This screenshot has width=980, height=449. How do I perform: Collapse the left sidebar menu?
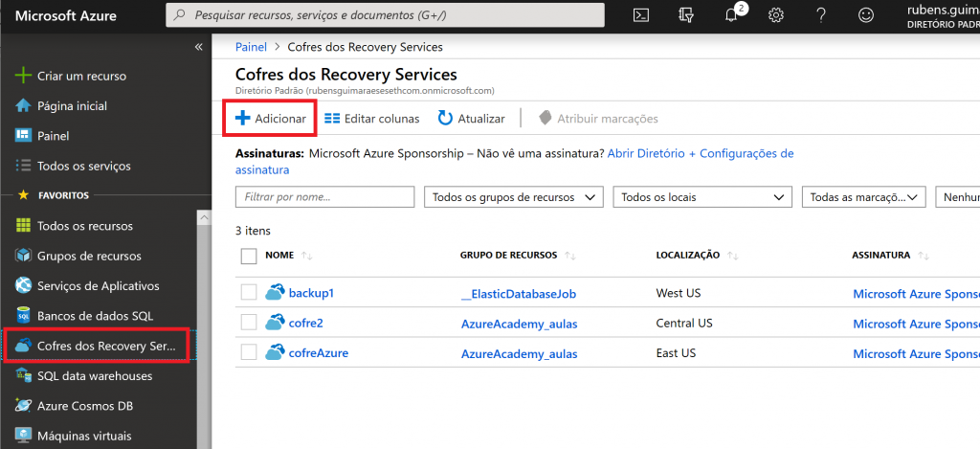pyautogui.click(x=199, y=46)
